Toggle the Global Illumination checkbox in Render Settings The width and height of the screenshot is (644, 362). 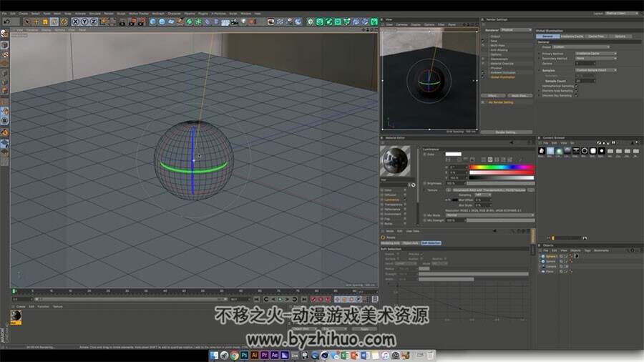(x=483, y=77)
